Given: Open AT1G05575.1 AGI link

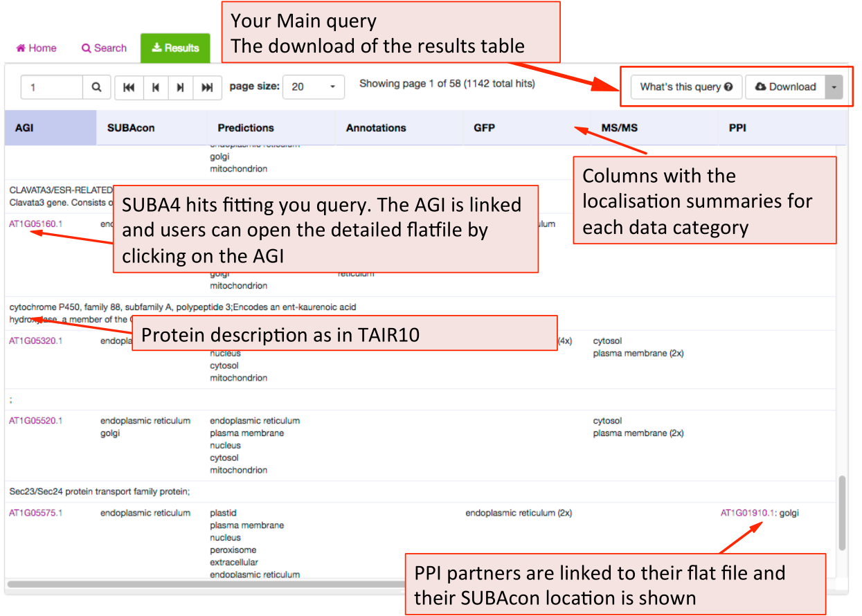Looking at the screenshot, I should click(35, 513).
